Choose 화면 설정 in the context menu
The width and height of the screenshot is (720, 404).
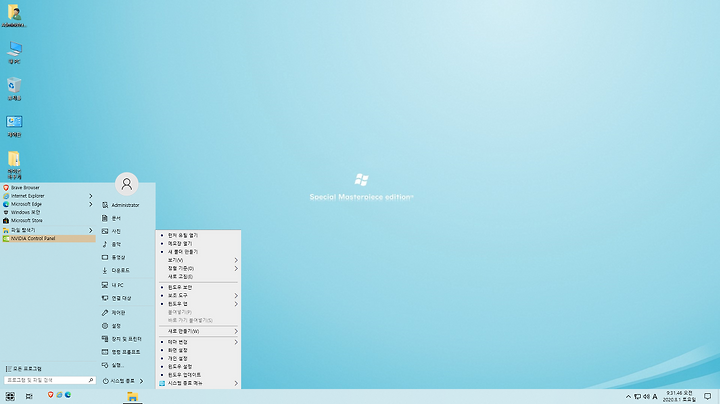click(198, 350)
